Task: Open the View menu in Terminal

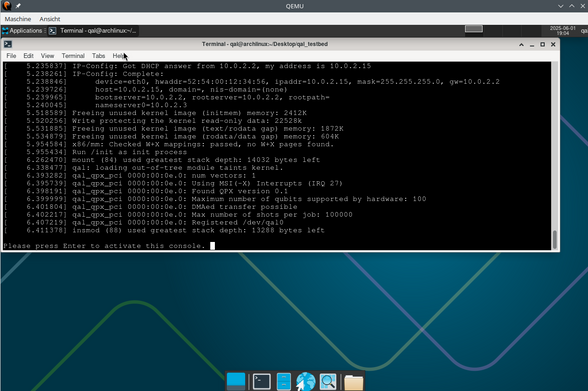Action: click(47, 56)
